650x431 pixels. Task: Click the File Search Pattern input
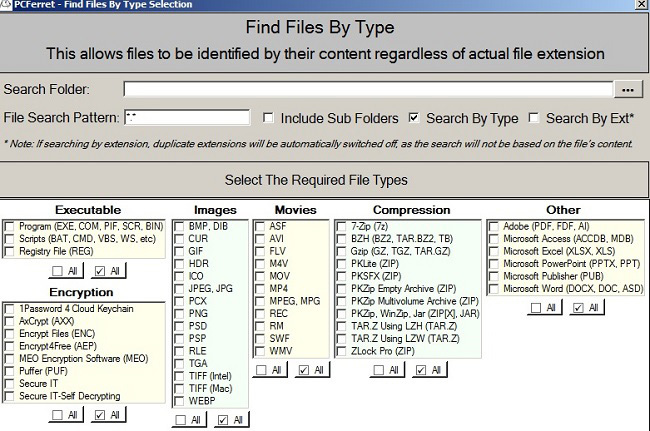pyautogui.click(x=187, y=118)
